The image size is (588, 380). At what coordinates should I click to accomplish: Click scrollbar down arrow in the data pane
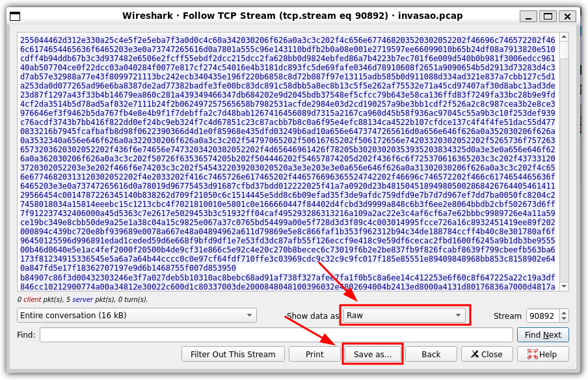click(x=564, y=286)
